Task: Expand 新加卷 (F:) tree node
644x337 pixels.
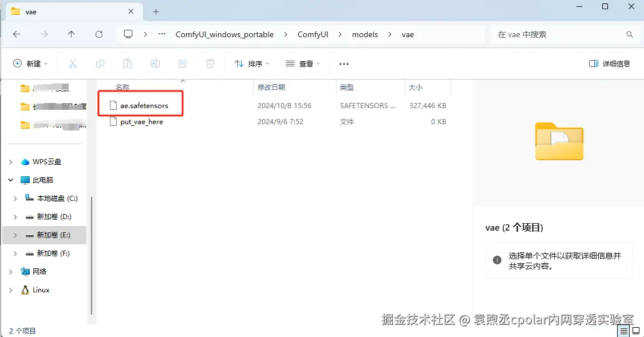Action: [15, 253]
